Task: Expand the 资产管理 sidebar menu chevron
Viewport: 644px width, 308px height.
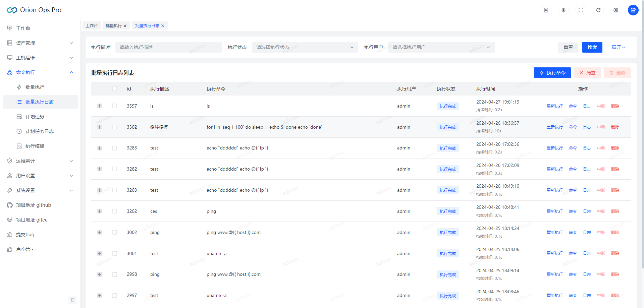Action: 71,43
